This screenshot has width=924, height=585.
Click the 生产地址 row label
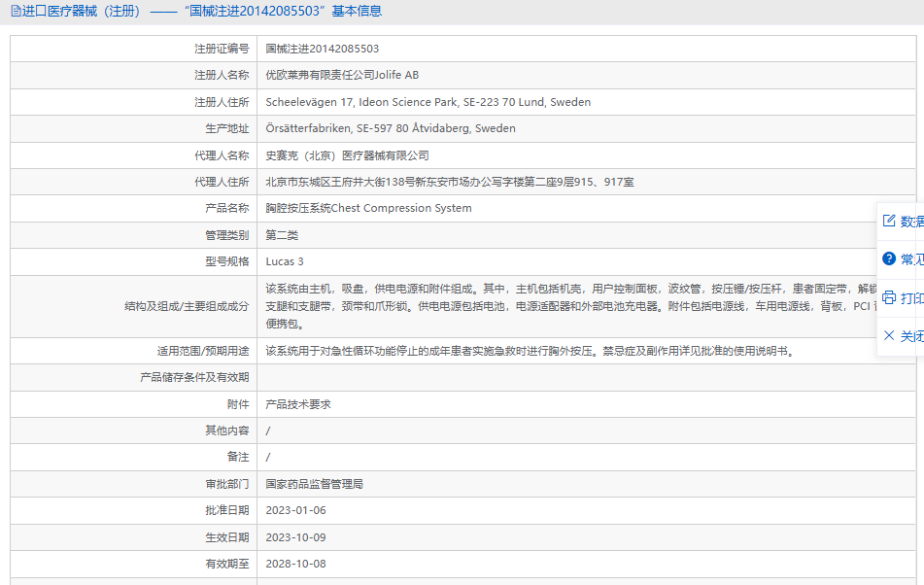pos(227,129)
